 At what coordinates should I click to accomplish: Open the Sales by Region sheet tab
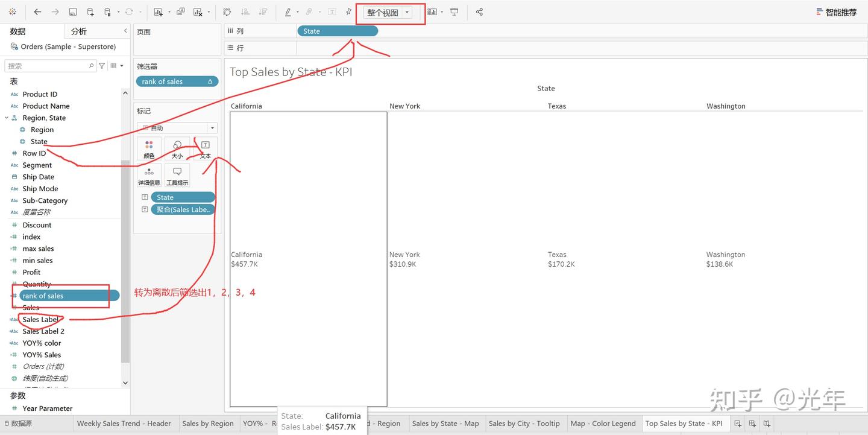point(208,424)
